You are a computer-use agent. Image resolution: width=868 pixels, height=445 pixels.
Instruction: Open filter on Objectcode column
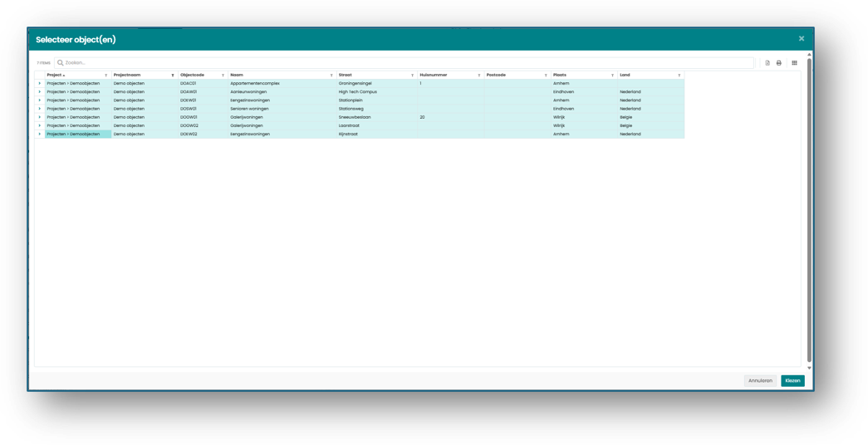coord(223,76)
